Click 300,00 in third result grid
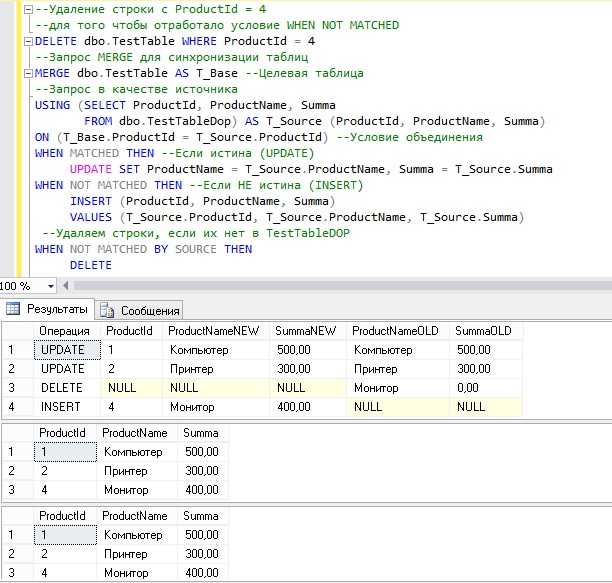612x583 pixels. (x=203, y=554)
